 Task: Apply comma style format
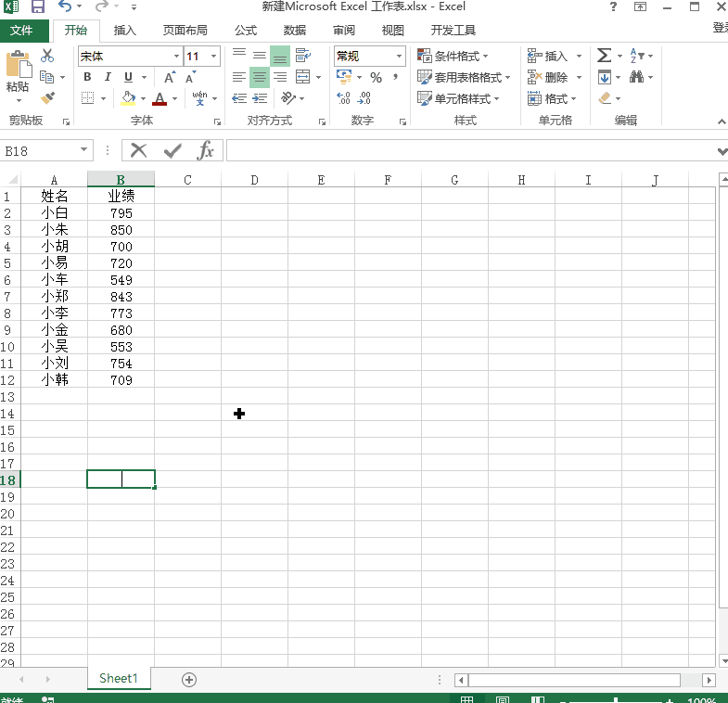[396, 77]
